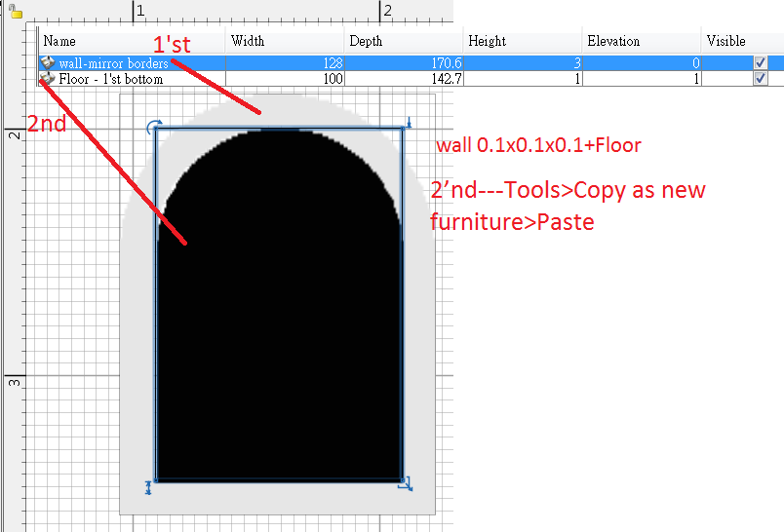Click the icon beside wall-mirror borders

tap(48, 62)
